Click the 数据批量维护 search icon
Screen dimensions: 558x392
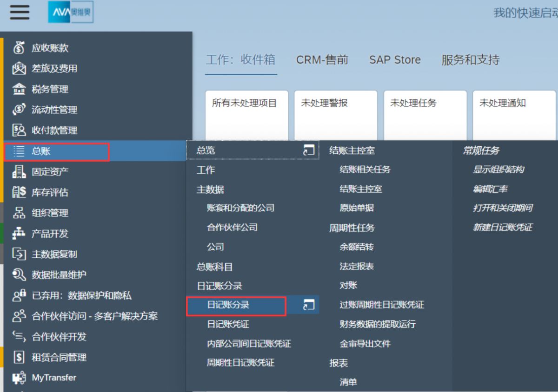pos(19,274)
